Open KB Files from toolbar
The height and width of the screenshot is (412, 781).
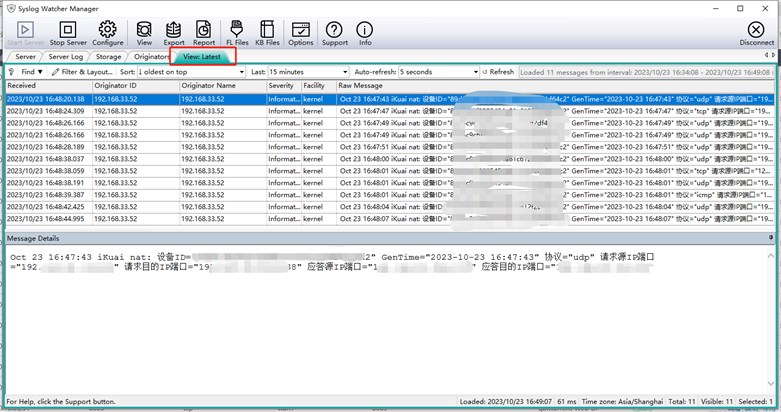pos(267,33)
